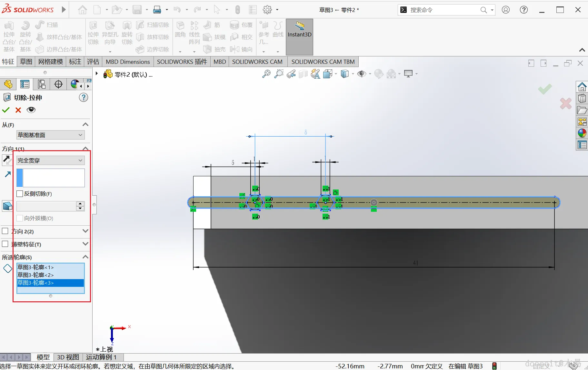Cancel the cut-extrude with red X in panel

18,110
